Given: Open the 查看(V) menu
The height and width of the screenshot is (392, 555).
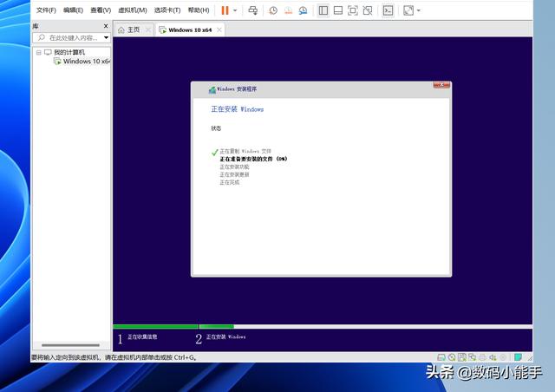Looking at the screenshot, I should coord(101,10).
